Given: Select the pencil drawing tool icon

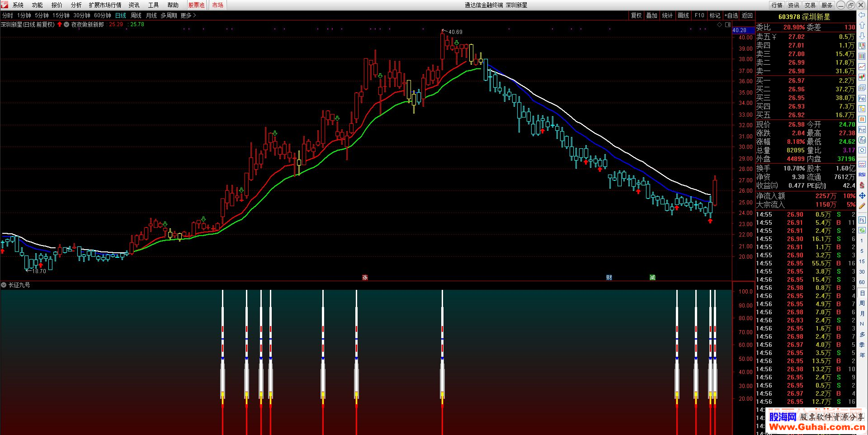Looking at the screenshot, I should (862, 206).
